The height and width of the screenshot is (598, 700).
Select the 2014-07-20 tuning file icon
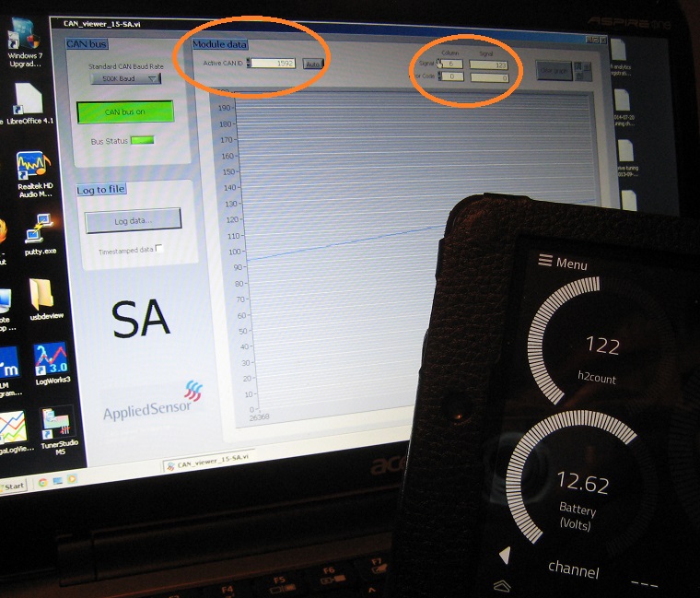[624, 108]
